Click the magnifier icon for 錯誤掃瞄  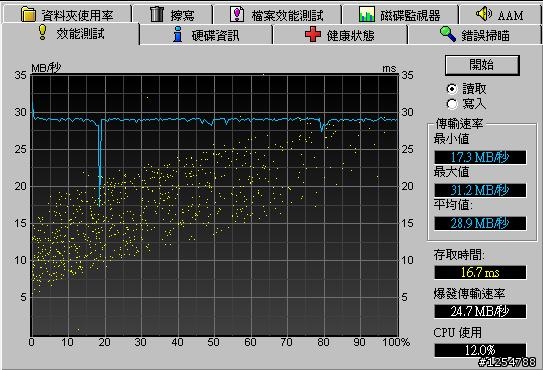click(448, 34)
